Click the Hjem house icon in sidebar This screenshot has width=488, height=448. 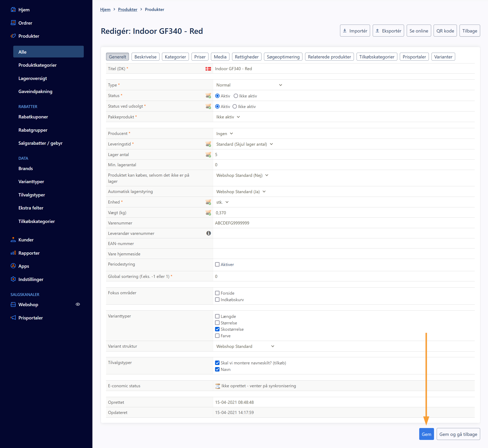tap(13, 10)
